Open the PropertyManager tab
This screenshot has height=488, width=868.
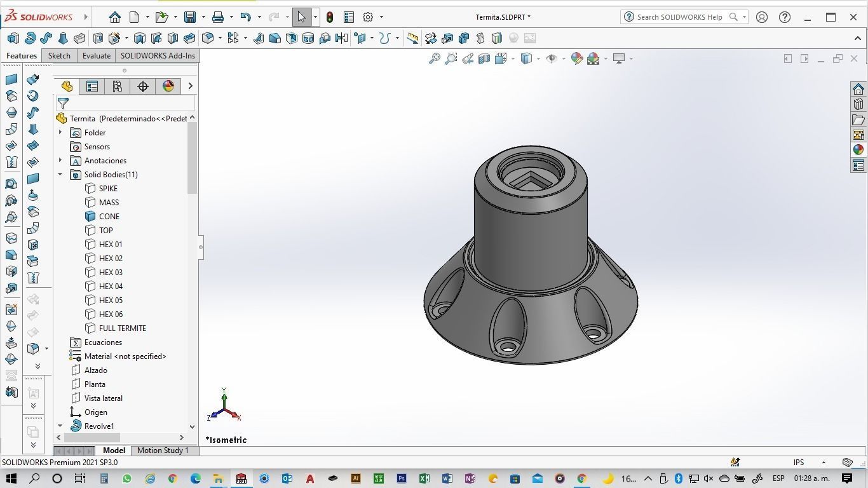[92, 86]
